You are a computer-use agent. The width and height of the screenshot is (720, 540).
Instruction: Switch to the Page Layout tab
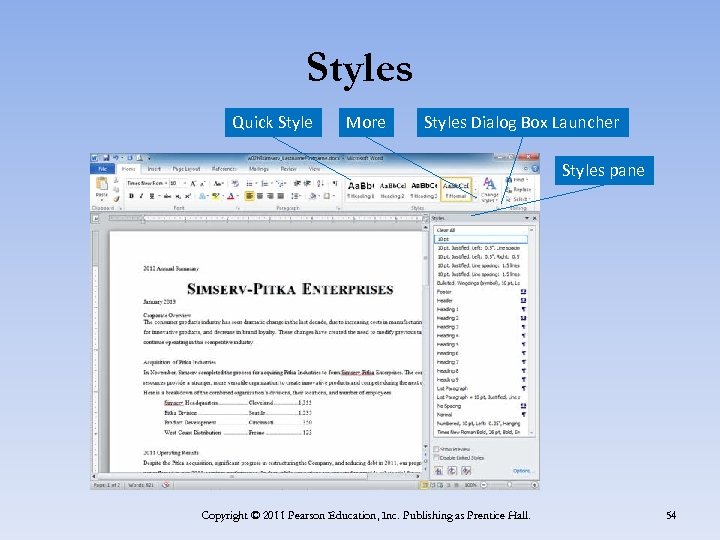click(x=186, y=169)
